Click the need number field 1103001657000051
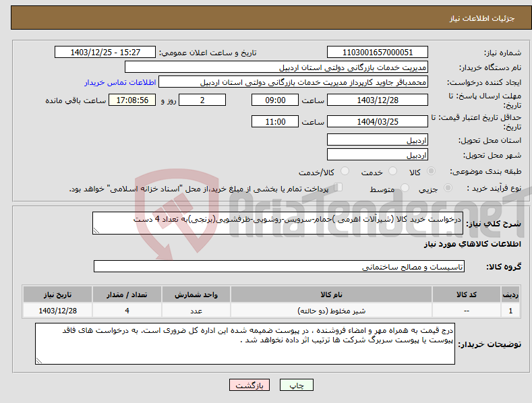The height and width of the screenshot is (403, 532). pyautogui.click(x=378, y=53)
